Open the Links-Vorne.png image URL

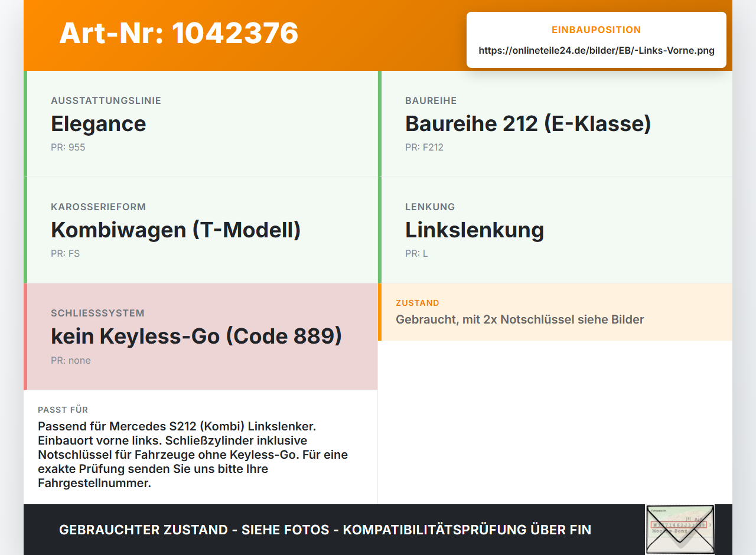[x=597, y=51]
